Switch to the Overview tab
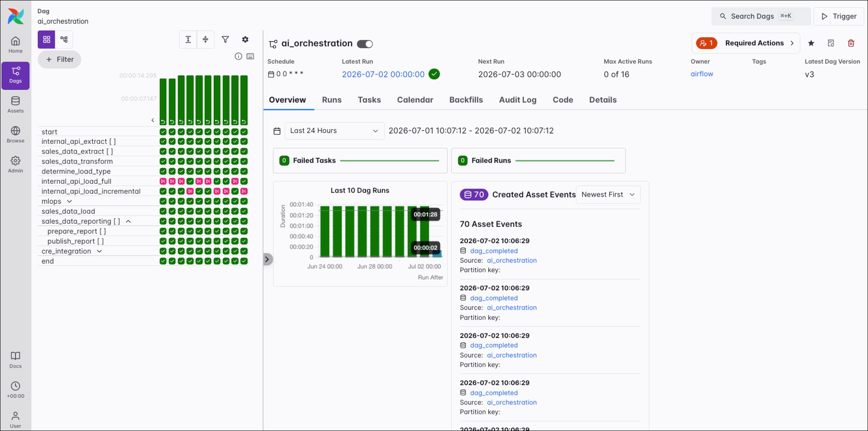Viewport: 868px width, 431px height. point(287,100)
